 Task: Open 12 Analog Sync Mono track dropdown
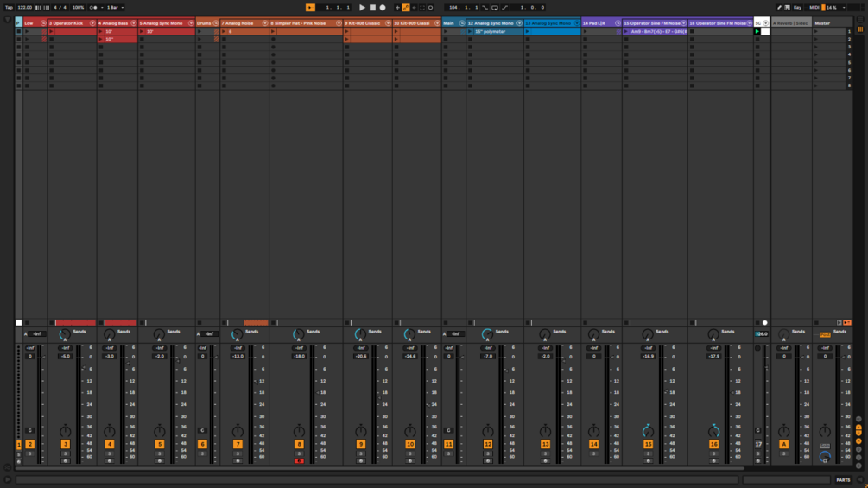(519, 23)
